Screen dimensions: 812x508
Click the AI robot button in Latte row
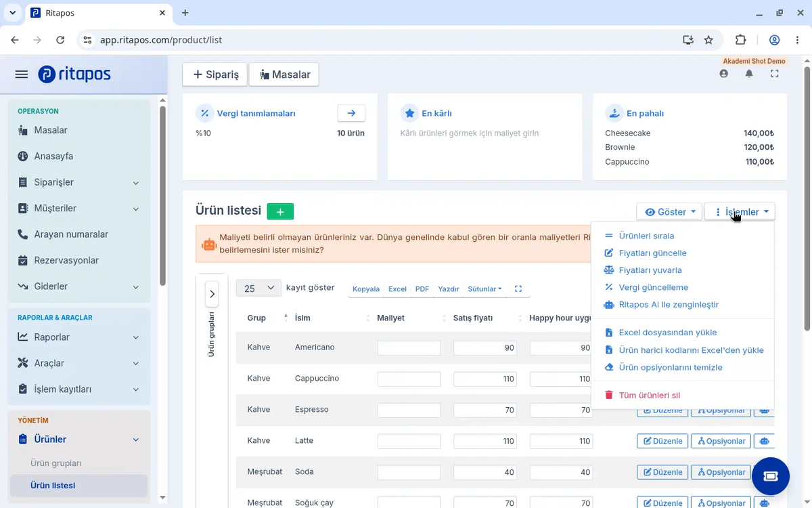pos(764,441)
